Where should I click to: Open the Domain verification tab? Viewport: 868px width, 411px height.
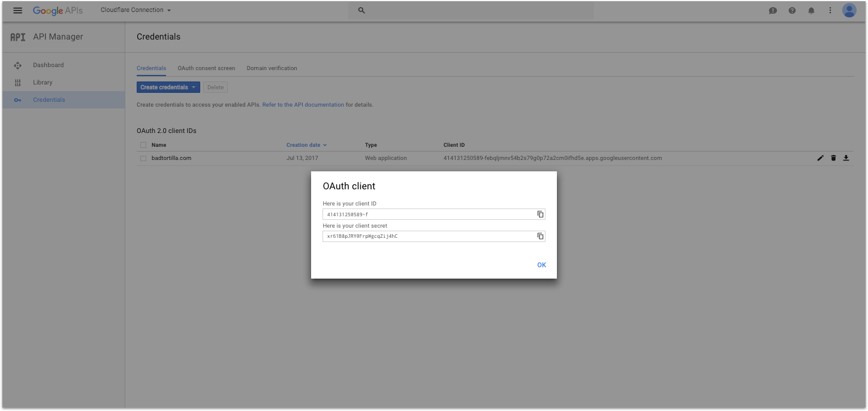[272, 68]
